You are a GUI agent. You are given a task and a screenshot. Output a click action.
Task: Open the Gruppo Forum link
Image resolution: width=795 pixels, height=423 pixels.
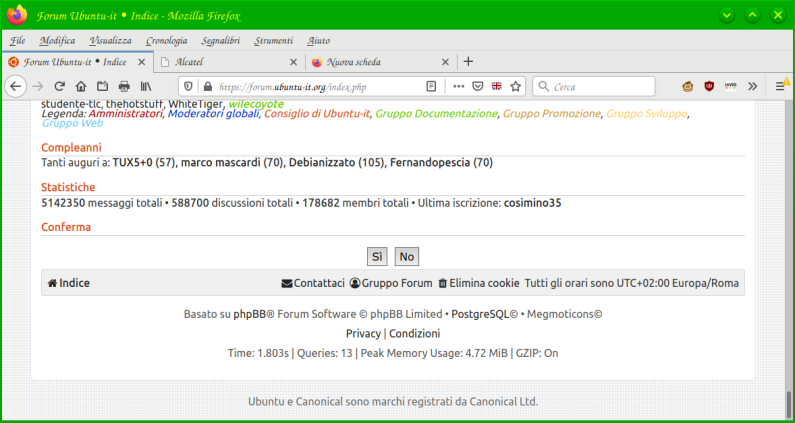coord(391,283)
